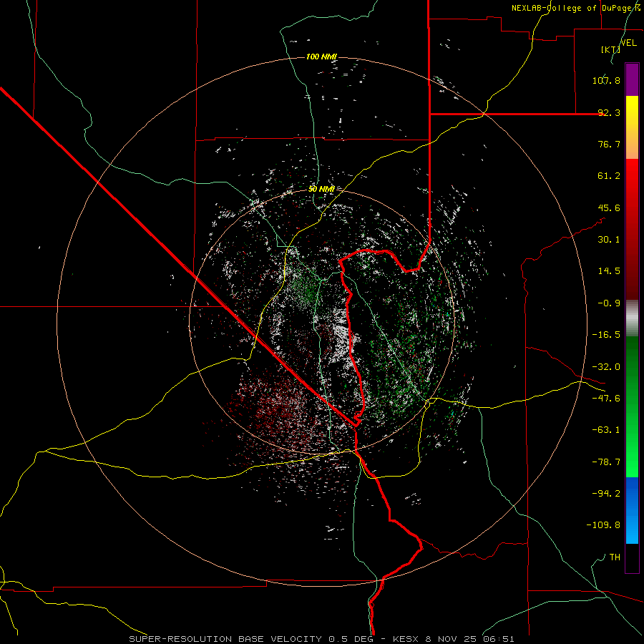Click the -47.6 legend value
Image resolution: width=644 pixels, height=644 pixels.
pos(606,399)
